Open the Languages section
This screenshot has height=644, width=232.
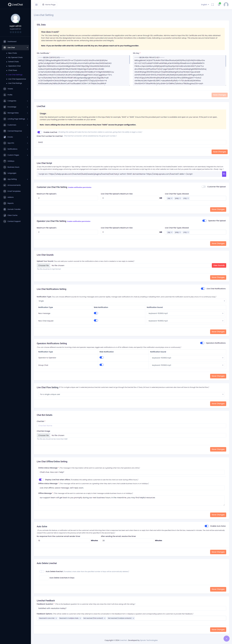[x=11, y=173]
